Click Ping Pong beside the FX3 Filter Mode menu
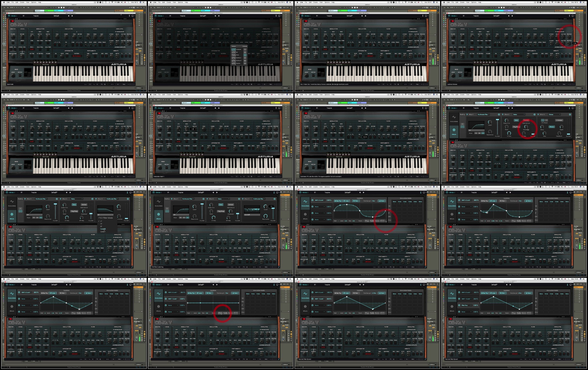Screen dimensions: 588x370 pyautogui.click(x=74, y=211)
